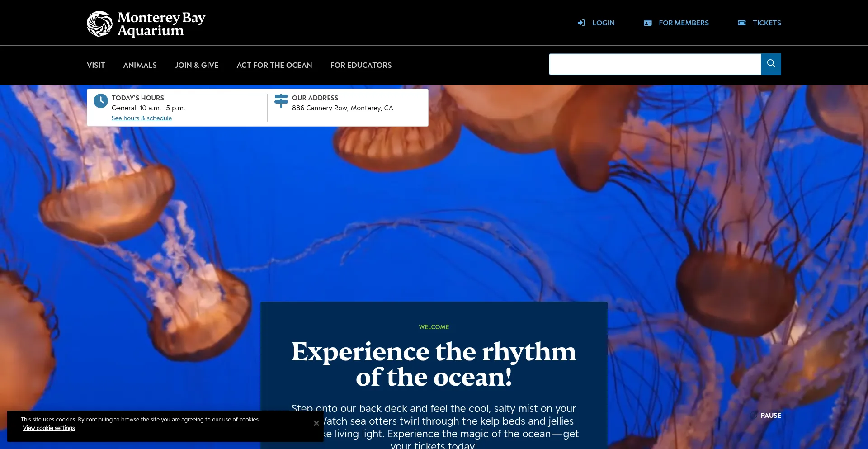Viewport: 868px width, 449px height.
Task: Click the magnifying glass search button
Action: 771,64
